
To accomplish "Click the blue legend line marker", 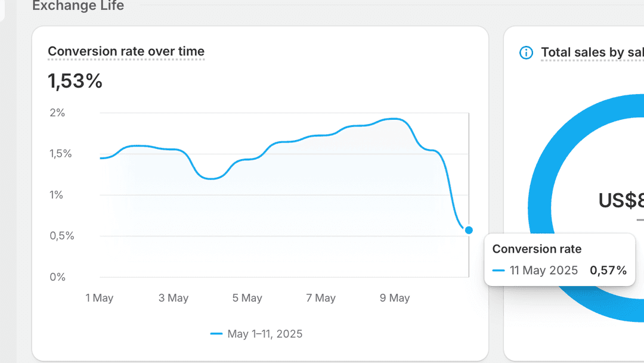I will [218, 334].
